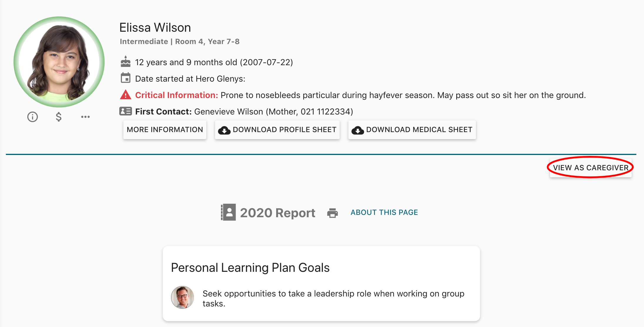Image resolution: width=644 pixels, height=327 pixels.
Task: Click the Intermediate Room 4 class label
Action: pos(180,41)
